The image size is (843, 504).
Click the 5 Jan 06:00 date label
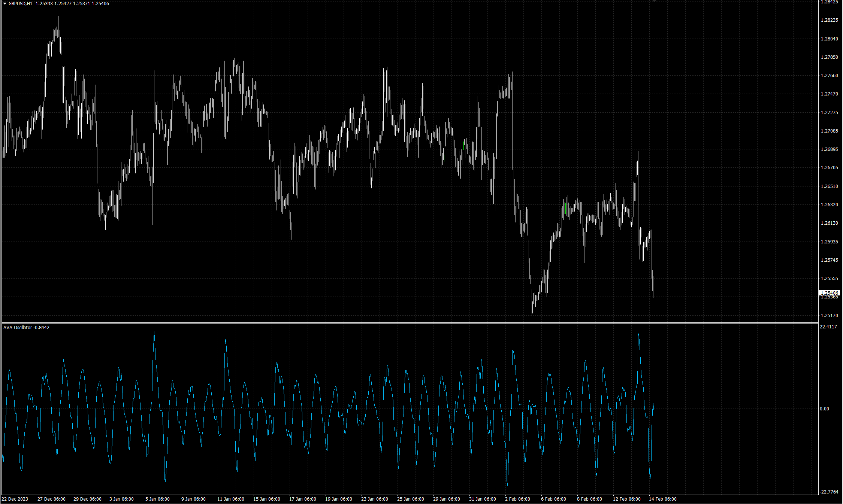click(157, 499)
